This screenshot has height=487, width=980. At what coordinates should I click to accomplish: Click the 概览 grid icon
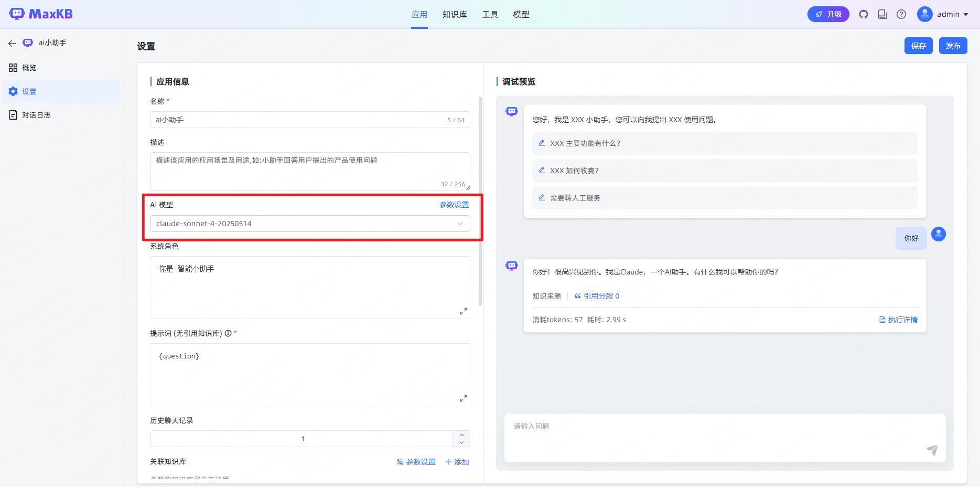pyautogui.click(x=13, y=68)
